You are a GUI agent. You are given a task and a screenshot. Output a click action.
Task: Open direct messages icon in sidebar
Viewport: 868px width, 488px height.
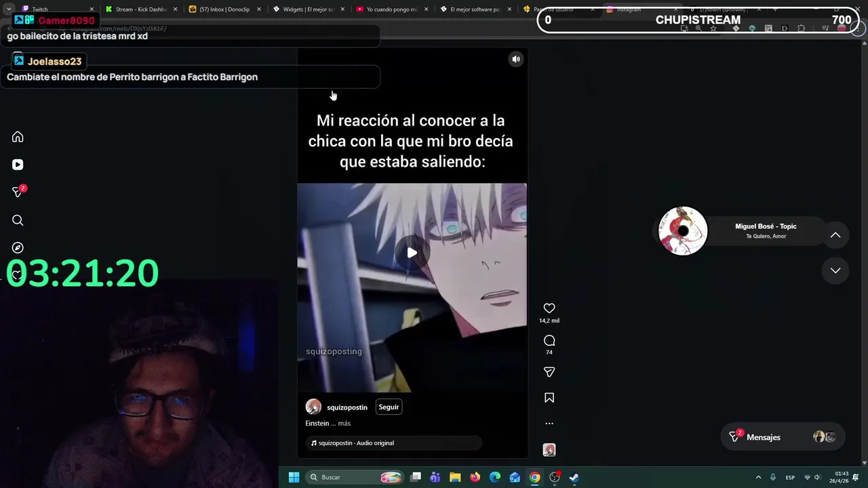(18, 192)
